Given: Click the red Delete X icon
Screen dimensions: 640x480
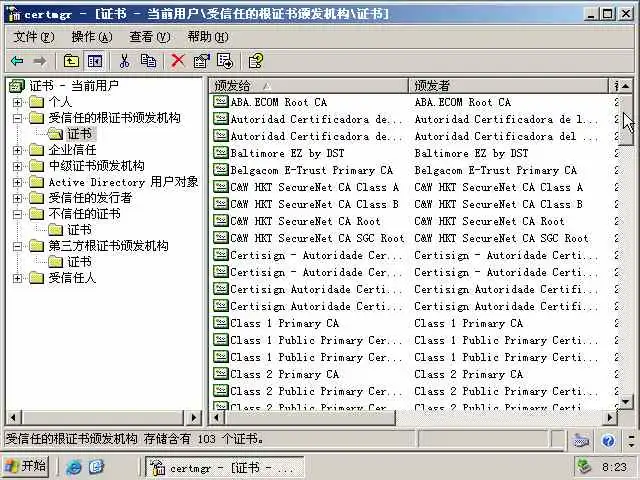Looking at the screenshot, I should pos(178,61).
